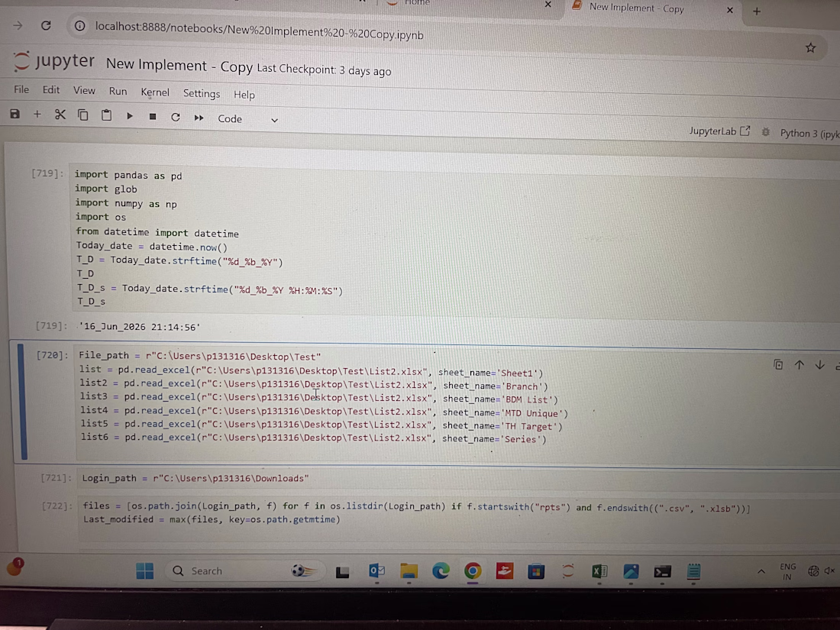Restart the kernel with the circular arrow
The height and width of the screenshot is (630, 840).
pyautogui.click(x=175, y=118)
